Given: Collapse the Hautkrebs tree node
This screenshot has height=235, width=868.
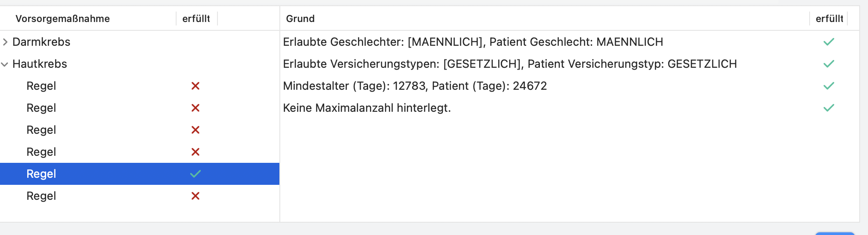Looking at the screenshot, I should pyautogui.click(x=5, y=64).
